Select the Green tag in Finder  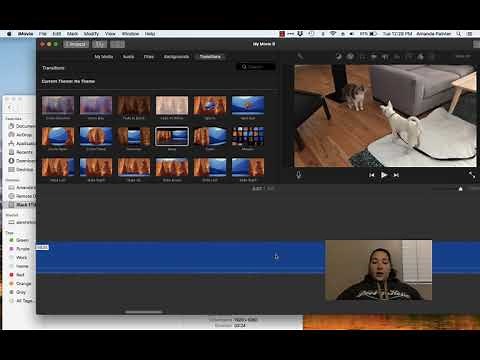coord(19,240)
